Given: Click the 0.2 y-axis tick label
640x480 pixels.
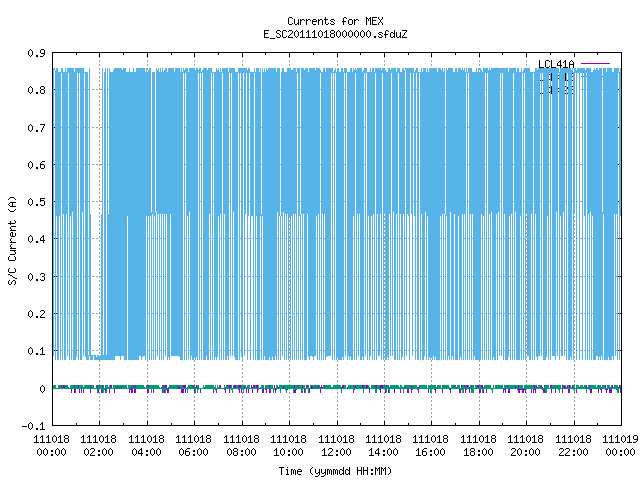Looking at the screenshot, I should pyautogui.click(x=36, y=314).
